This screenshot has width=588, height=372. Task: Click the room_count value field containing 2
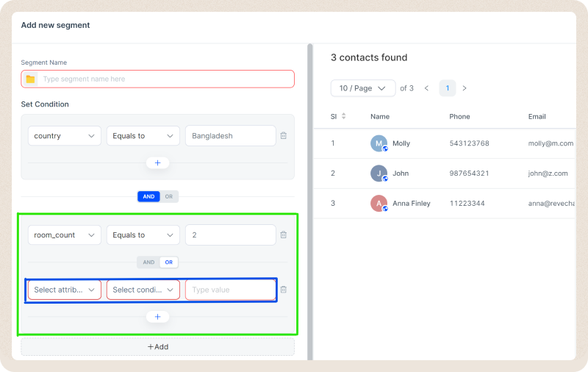(x=231, y=235)
